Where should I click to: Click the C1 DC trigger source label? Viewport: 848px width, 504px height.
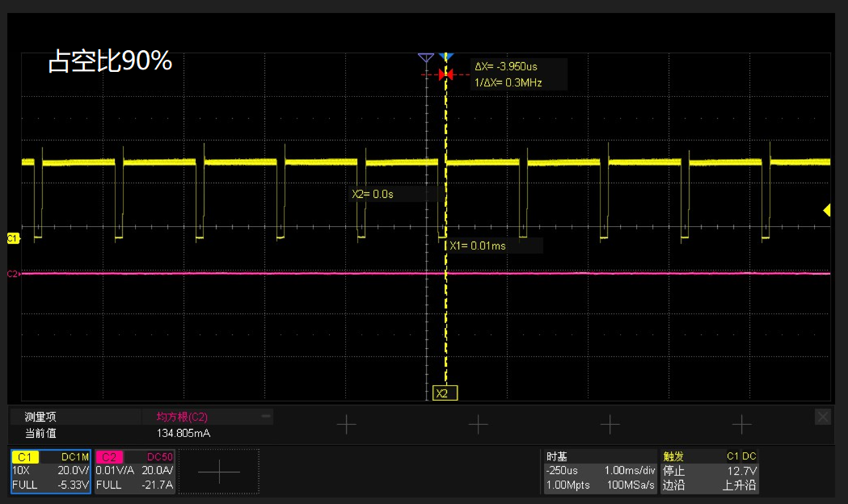coord(741,456)
